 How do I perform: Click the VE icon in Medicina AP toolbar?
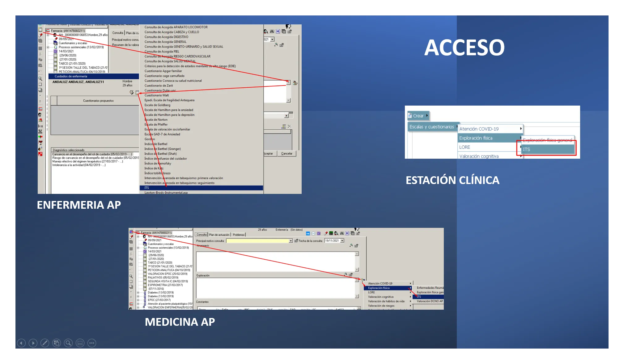[x=308, y=233]
